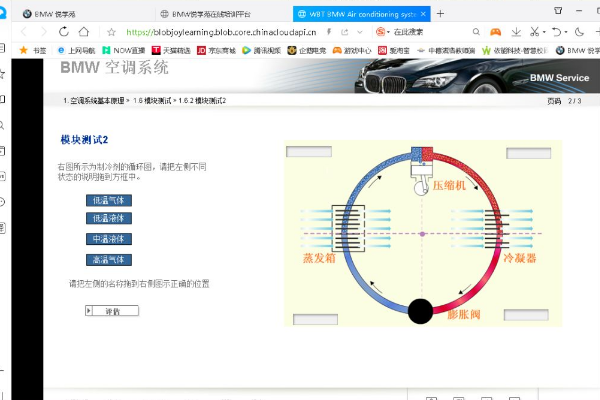Click breadcrumb 1. 空调系统基本原理

[94, 101]
